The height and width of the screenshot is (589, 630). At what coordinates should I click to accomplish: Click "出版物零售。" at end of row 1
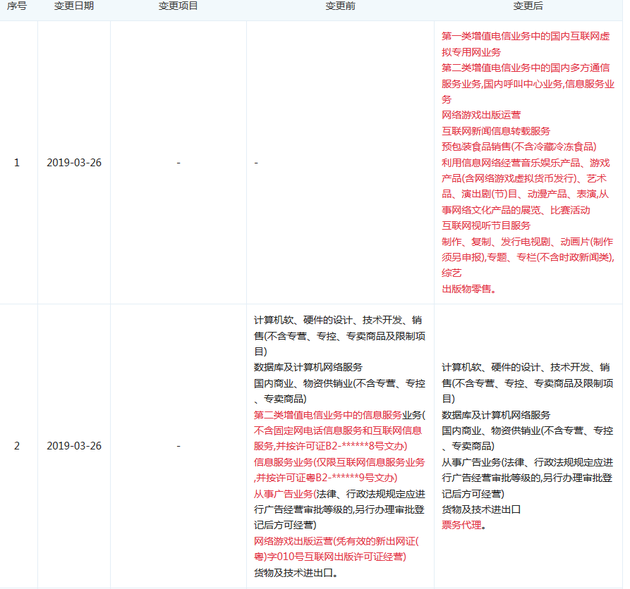(x=468, y=289)
